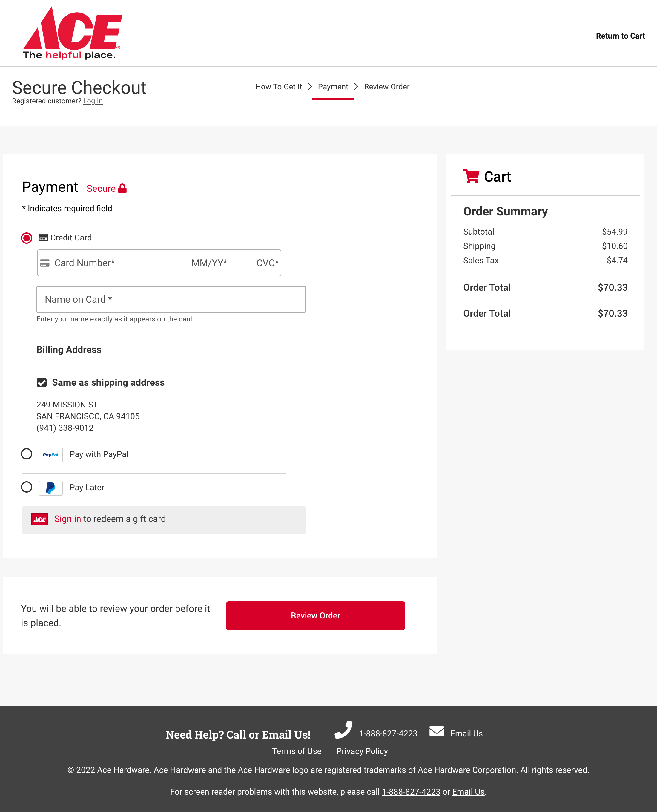The image size is (657, 812).
Task: Click the phone icon in footer
Action: pyautogui.click(x=343, y=730)
